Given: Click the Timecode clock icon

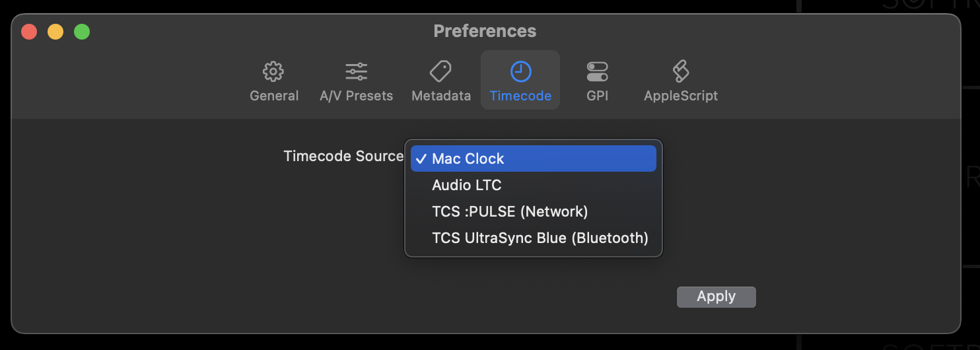Looking at the screenshot, I should 520,71.
